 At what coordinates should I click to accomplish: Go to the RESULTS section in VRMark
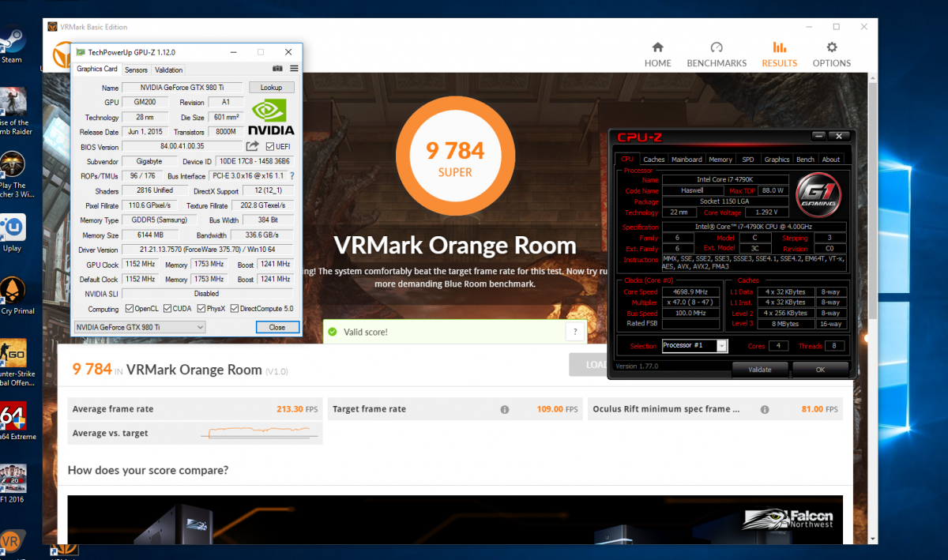(779, 54)
